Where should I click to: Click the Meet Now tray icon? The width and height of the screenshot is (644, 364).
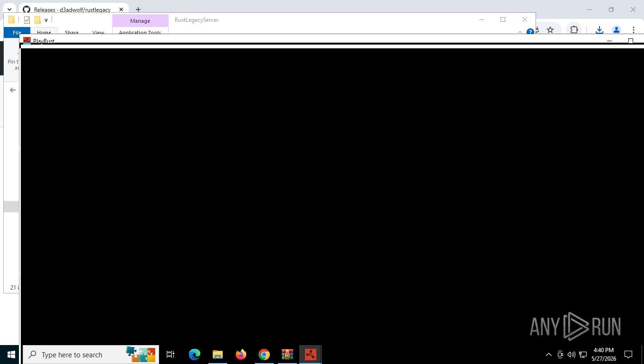coord(560,355)
